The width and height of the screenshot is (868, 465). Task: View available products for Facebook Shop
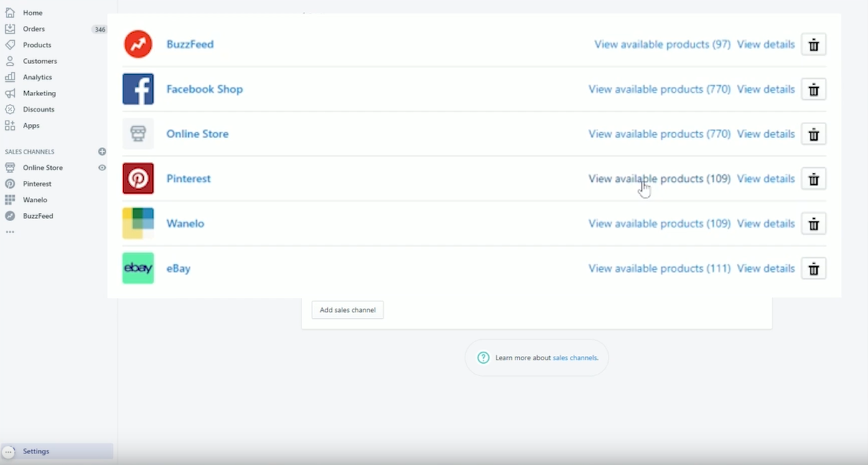(x=659, y=89)
